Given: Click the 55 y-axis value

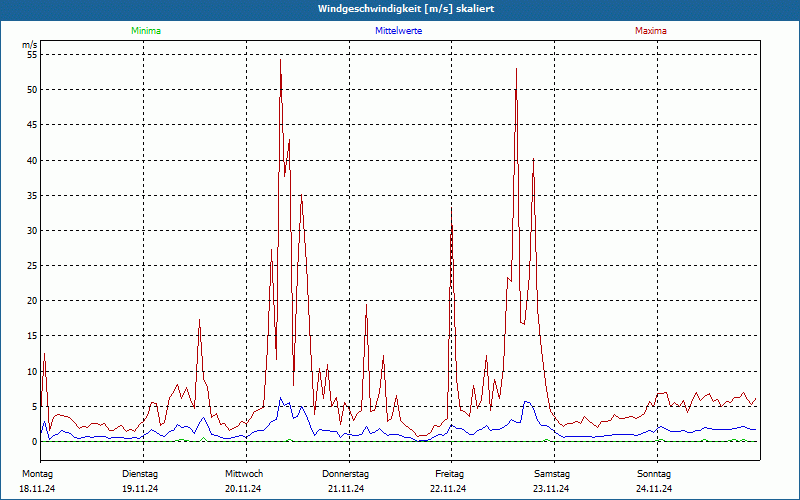Looking at the screenshot, I should tap(33, 55).
